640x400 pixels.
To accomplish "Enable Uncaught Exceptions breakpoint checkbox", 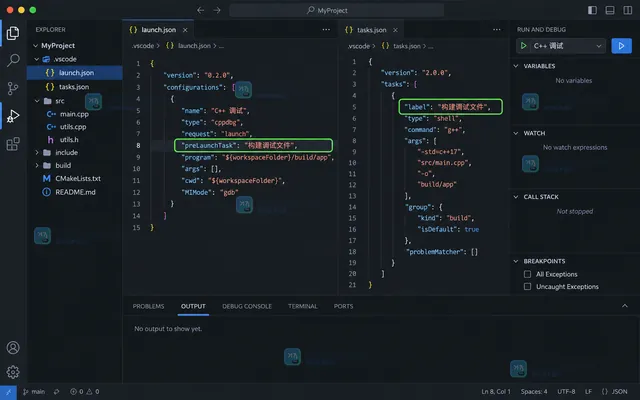I will click(x=527, y=287).
